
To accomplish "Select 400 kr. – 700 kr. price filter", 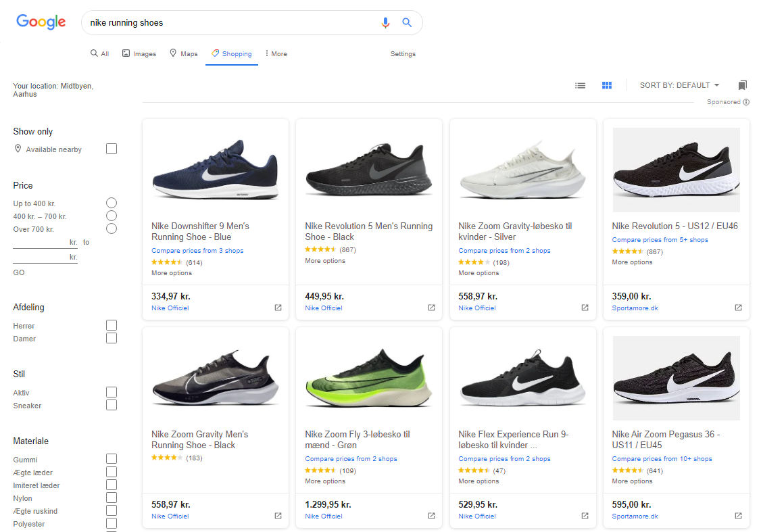I will (x=112, y=216).
